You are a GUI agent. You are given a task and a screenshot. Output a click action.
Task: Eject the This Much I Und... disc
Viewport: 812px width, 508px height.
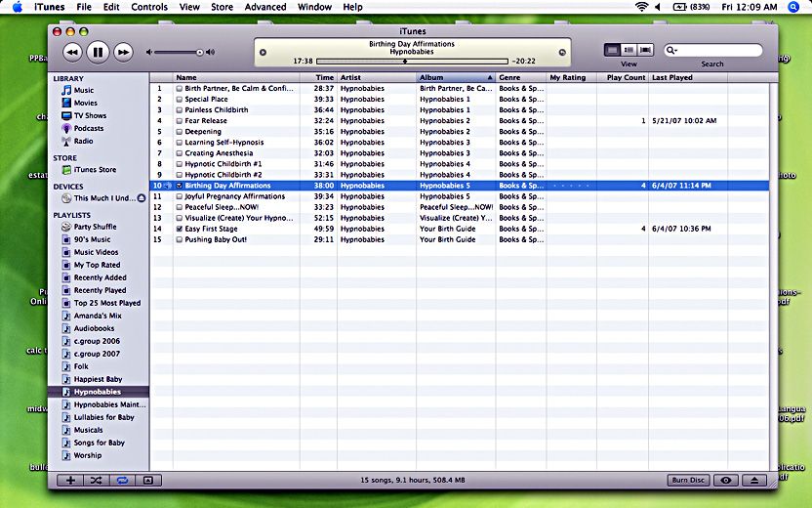pyautogui.click(x=142, y=198)
